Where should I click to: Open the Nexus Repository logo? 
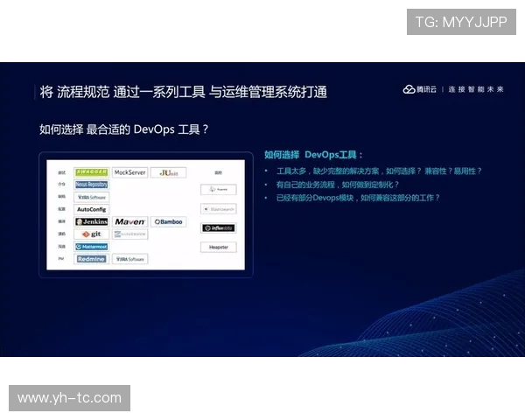point(91,185)
